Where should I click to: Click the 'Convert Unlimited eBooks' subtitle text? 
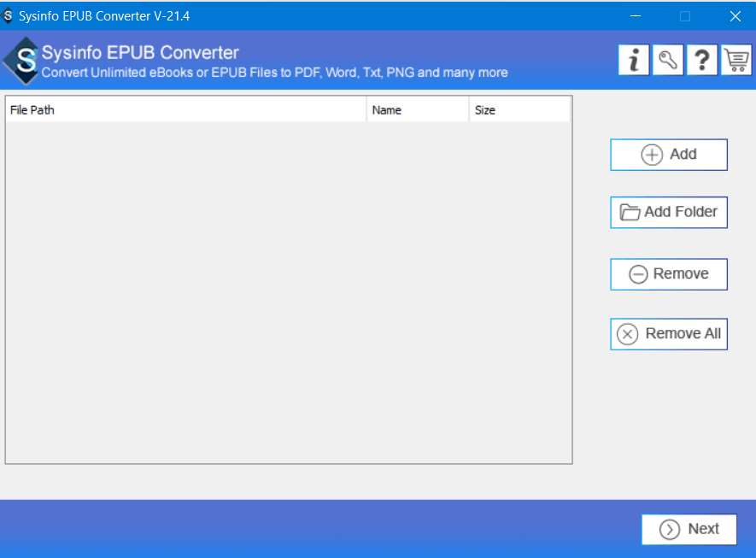click(x=275, y=73)
